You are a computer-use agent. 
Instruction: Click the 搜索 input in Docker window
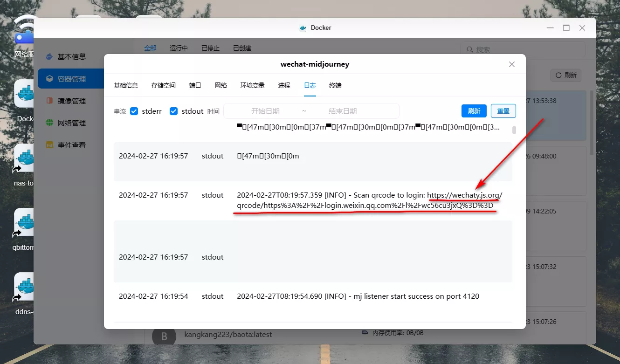pos(523,49)
